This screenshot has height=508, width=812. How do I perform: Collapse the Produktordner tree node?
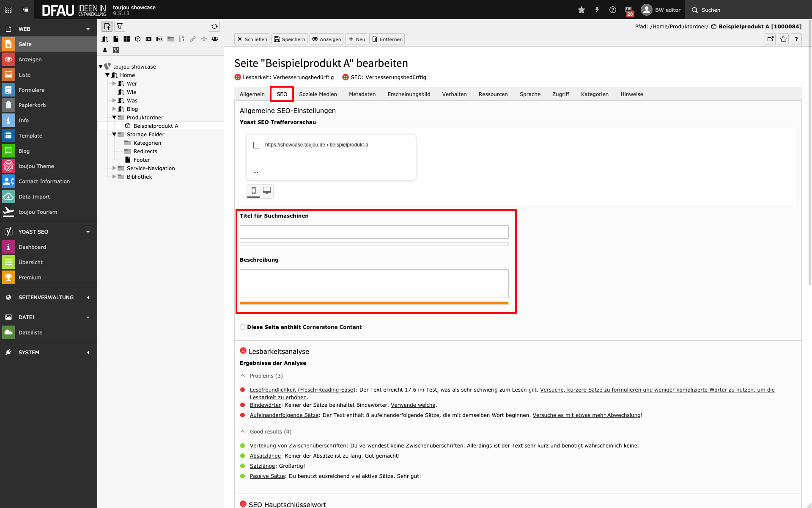pos(114,117)
